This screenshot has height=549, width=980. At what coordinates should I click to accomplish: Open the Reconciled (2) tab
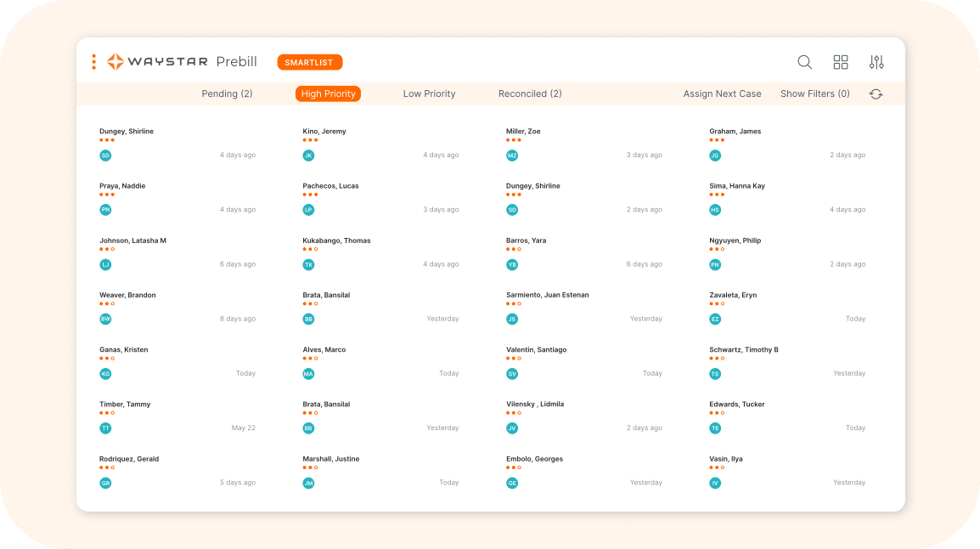530,94
